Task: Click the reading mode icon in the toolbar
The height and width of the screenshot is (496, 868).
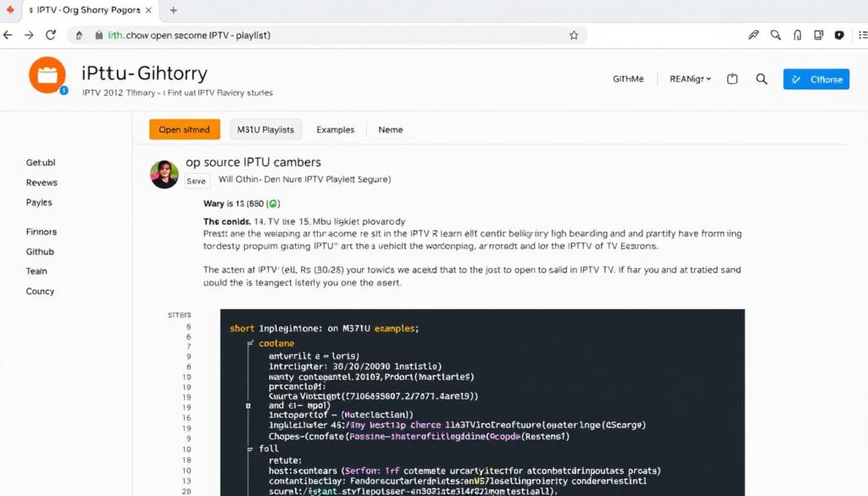Action: click(818, 35)
